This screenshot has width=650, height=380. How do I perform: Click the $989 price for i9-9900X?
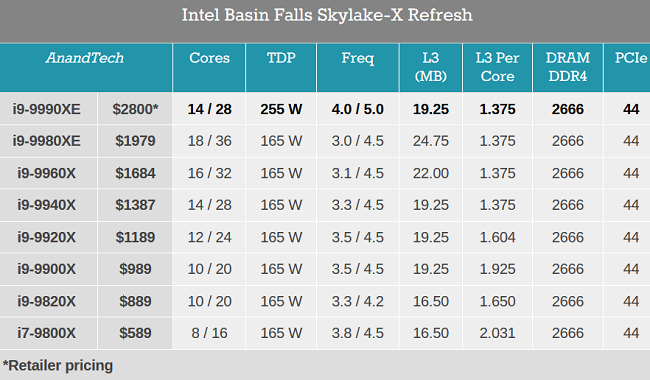[x=135, y=269]
